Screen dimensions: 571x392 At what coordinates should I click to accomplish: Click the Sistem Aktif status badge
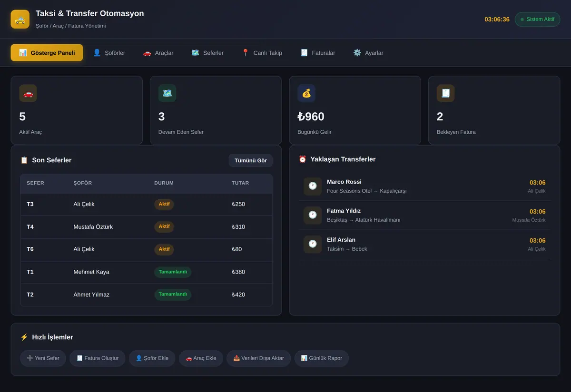(537, 20)
